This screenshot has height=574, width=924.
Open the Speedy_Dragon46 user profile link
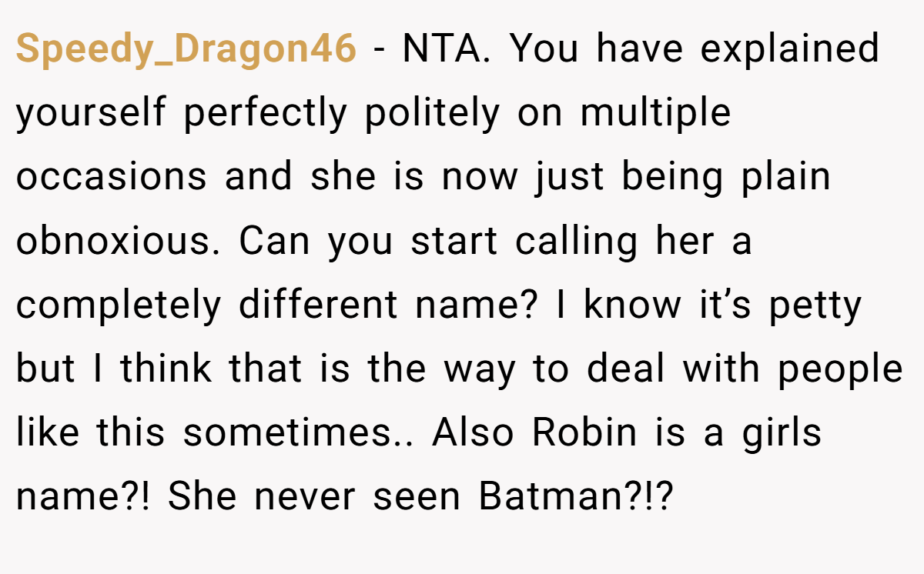tap(186, 51)
